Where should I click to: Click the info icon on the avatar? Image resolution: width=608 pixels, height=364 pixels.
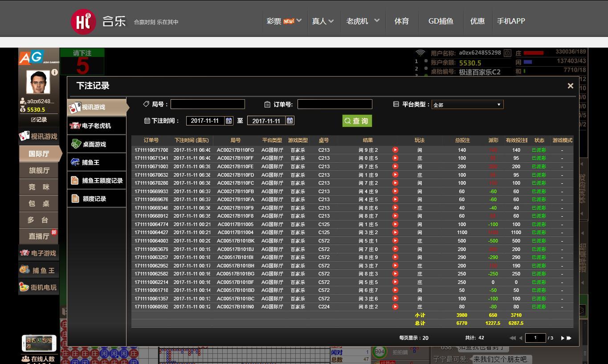pyautogui.click(x=54, y=72)
